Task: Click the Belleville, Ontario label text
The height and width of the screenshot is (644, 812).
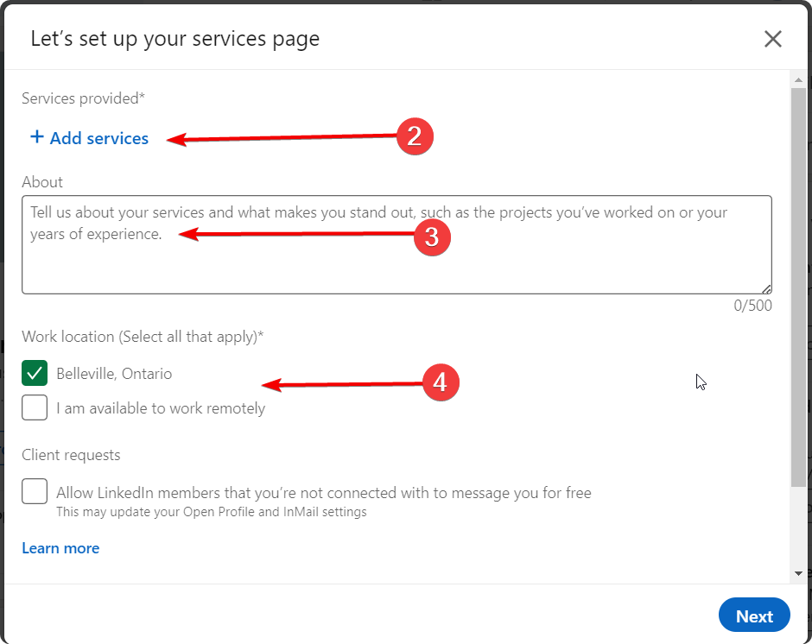Action: [114, 374]
